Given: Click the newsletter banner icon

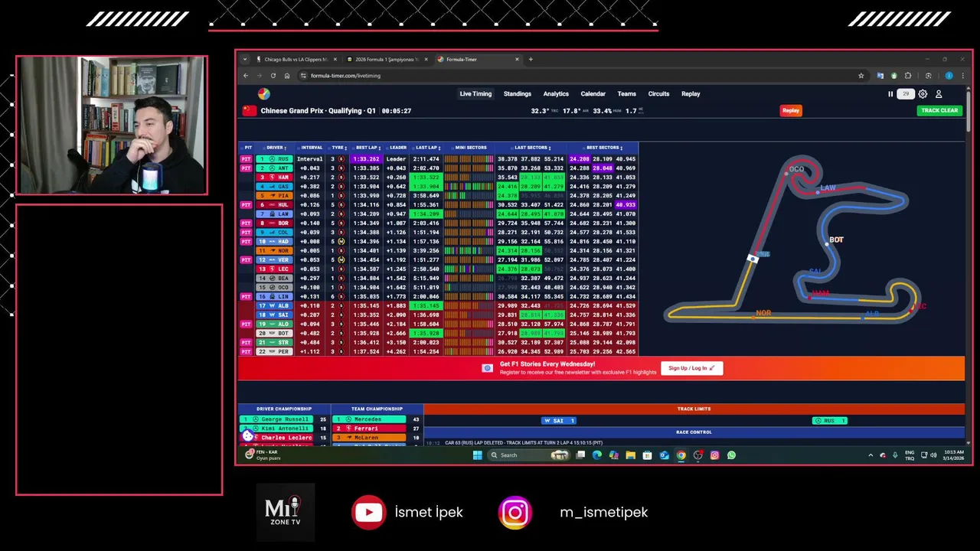Looking at the screenshot, I should point(487,368).
